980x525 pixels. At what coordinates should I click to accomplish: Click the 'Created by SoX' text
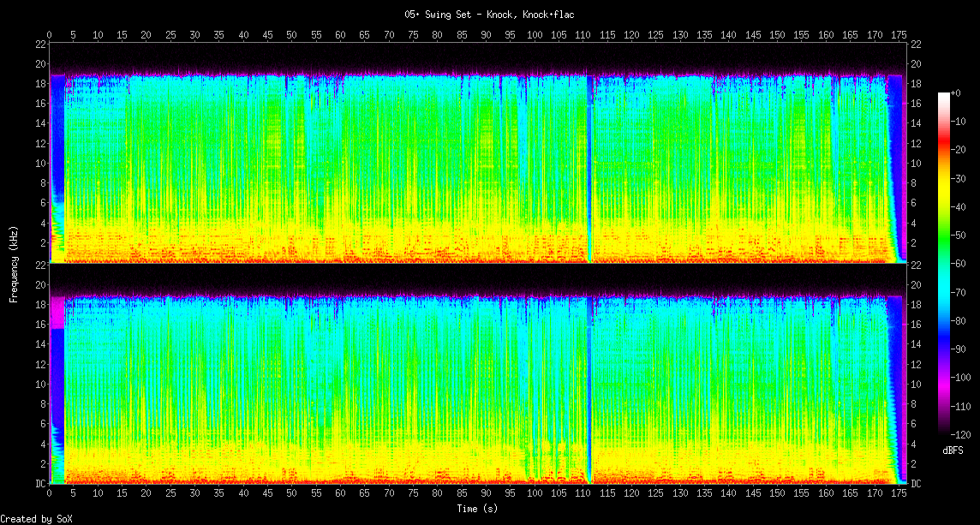coord(36,519)
